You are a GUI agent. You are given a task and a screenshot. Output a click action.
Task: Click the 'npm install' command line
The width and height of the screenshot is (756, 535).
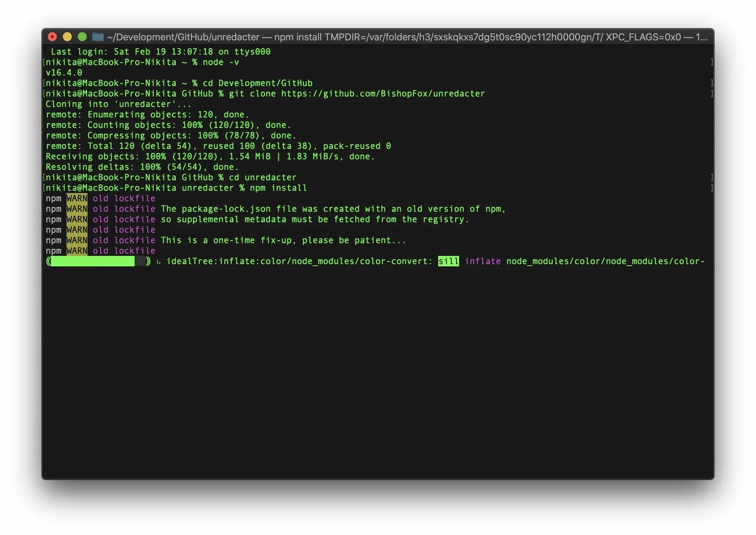pyautogui.click(x=176, y=188)
